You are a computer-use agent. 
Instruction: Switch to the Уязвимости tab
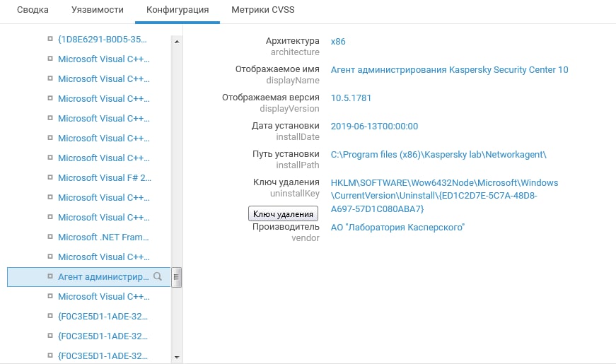tap(98, 10)
